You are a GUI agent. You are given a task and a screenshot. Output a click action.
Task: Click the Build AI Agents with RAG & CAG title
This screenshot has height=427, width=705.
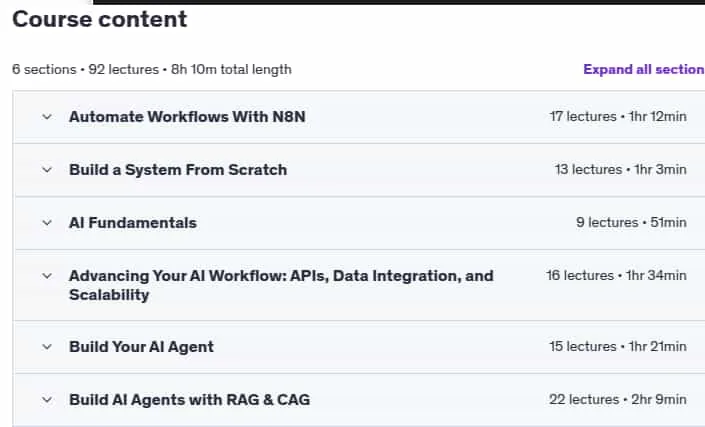[189, 400]
